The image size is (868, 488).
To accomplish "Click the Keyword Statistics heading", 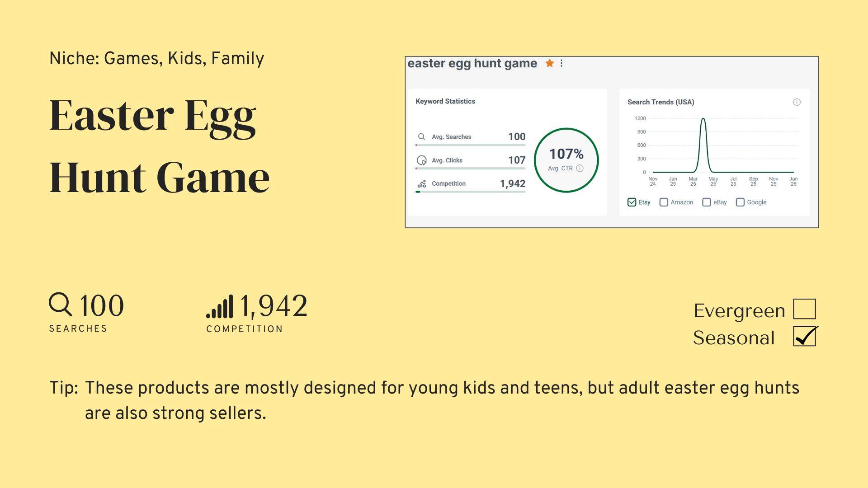I will (445, 101).
